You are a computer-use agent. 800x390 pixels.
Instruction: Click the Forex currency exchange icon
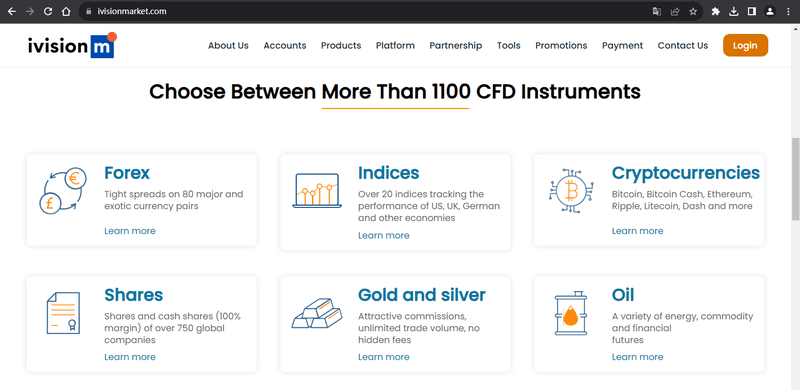pyautogui.click(x=63, y=191)
